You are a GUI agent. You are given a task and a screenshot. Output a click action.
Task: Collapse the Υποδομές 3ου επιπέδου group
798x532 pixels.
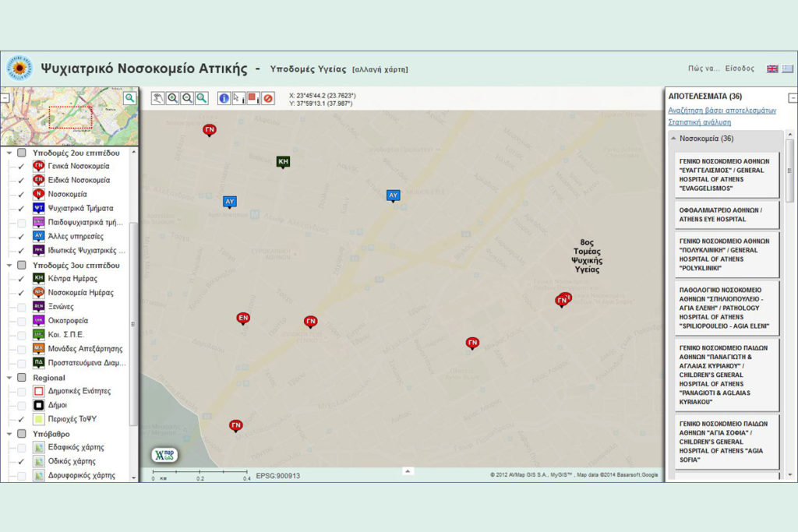click(9, 265)
